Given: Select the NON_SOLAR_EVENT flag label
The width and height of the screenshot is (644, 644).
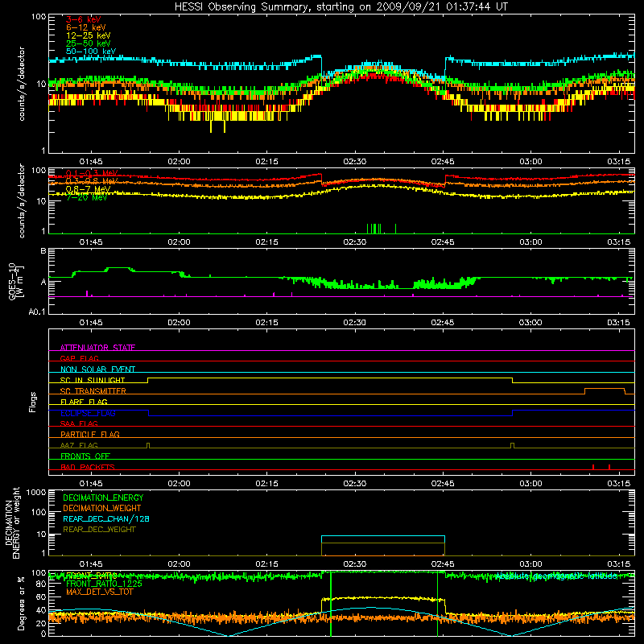Looking at the screenshot, I should [x=97, y=369].
